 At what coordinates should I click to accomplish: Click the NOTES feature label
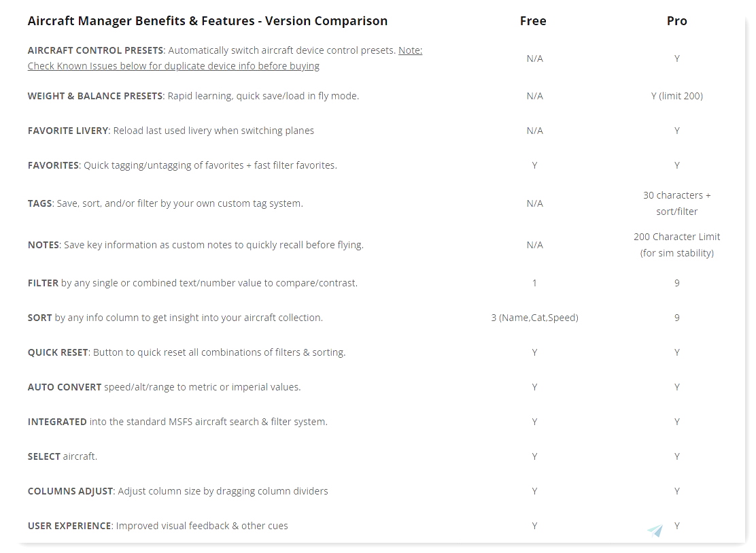pos(44,245)
